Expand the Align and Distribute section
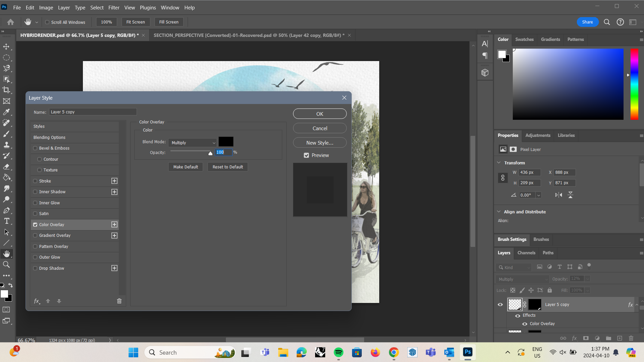This screenshot has height=362, width=644. [x=499, y=211]
